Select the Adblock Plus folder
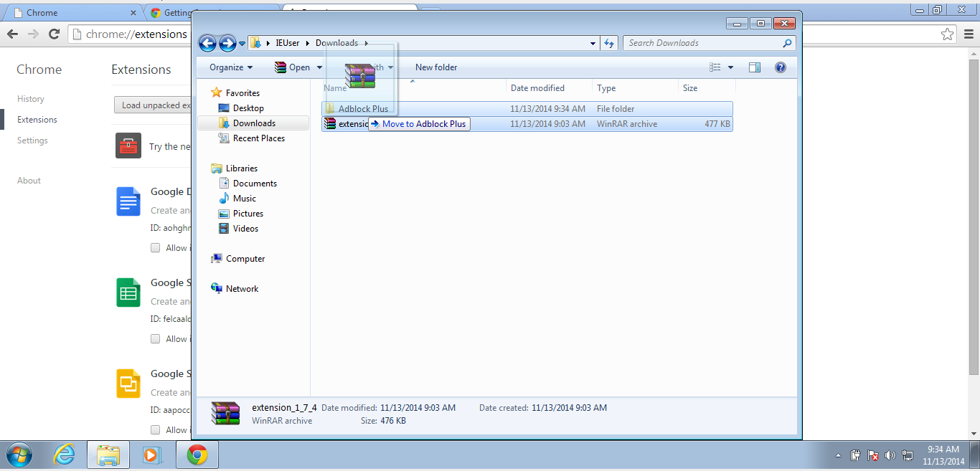This screenshot has width=980, height=471. coord(527,109)
